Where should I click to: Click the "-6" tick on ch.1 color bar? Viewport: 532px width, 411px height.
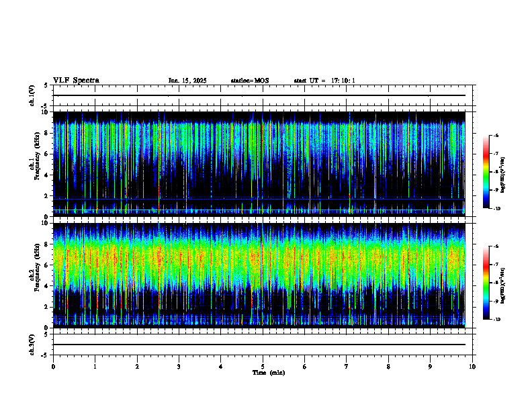496,135
